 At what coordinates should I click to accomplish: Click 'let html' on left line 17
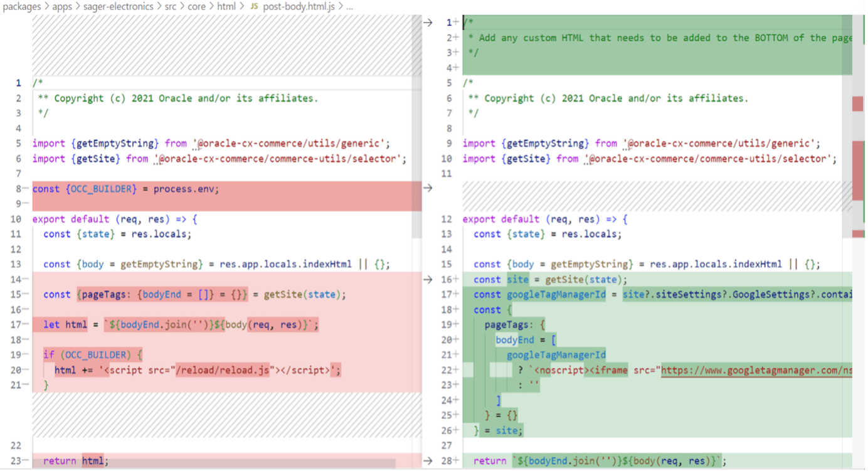click(x=65, y=325)
